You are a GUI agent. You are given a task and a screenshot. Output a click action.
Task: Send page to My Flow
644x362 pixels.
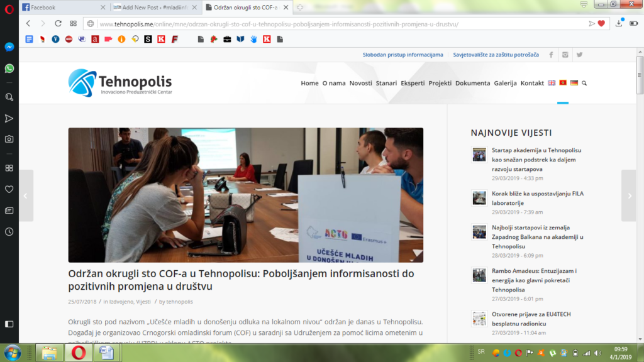click(x=591, y=24)
